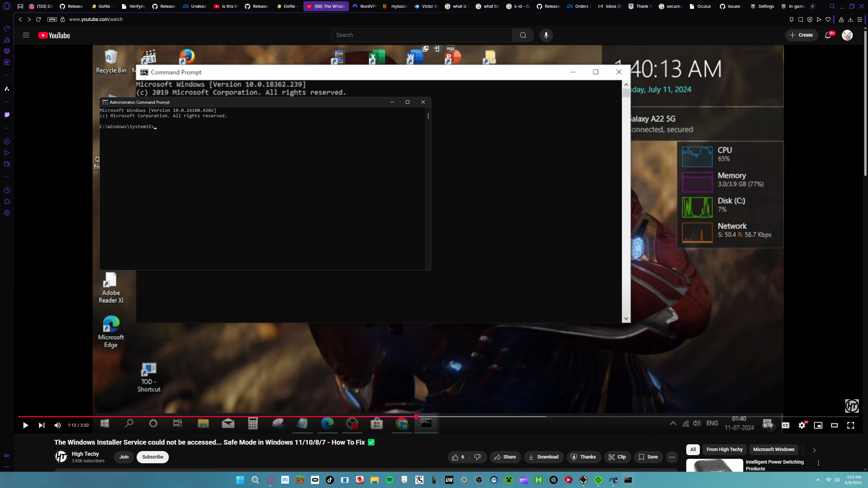Click the search magnifier button on YouTube

point(523,35)
